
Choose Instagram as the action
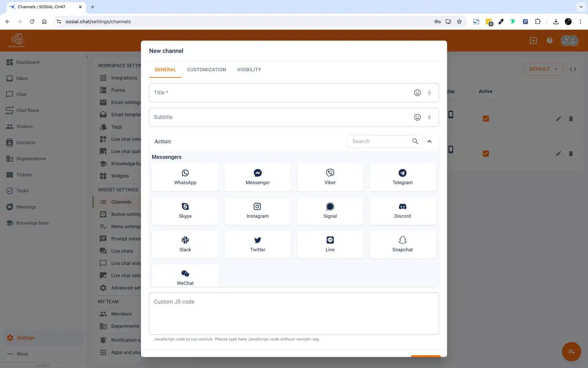tap(258, 211)
